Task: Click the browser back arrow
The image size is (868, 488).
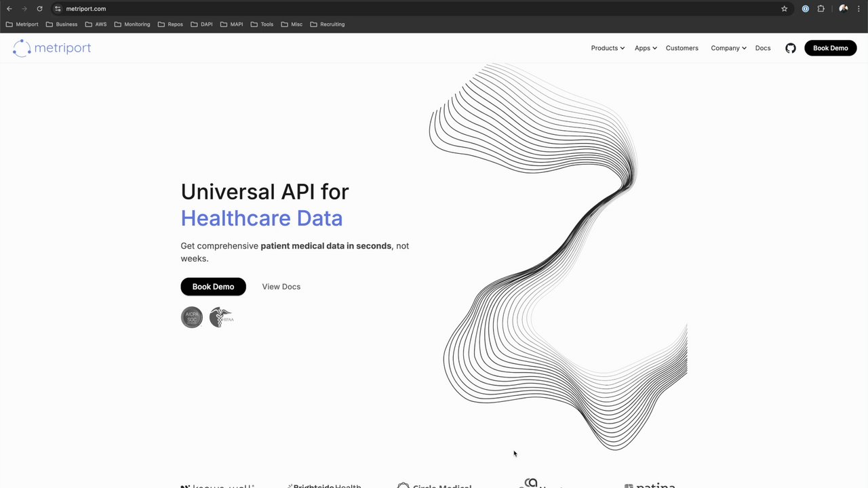Action: pos(9,9)
